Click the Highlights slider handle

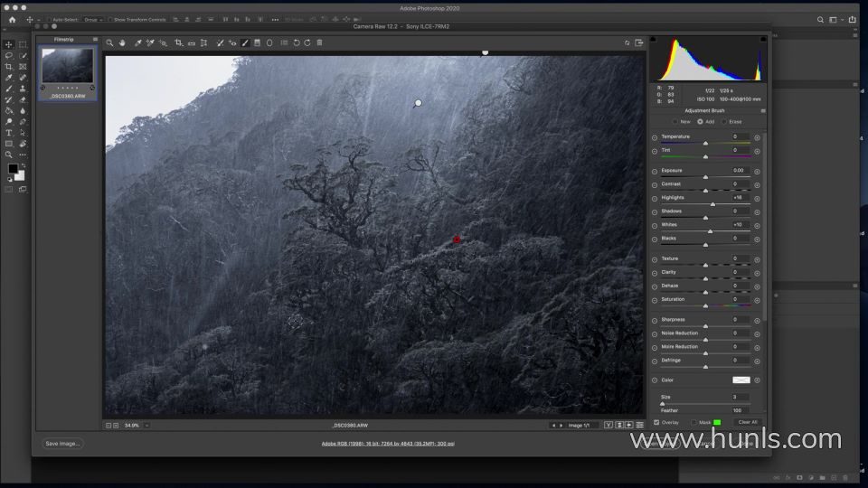pos(713,204)
